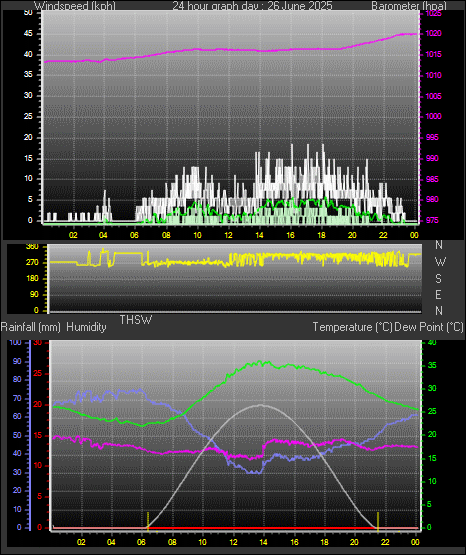
Task: Click the blue 70 humidity axis value
Action: [x=17, y=399]
